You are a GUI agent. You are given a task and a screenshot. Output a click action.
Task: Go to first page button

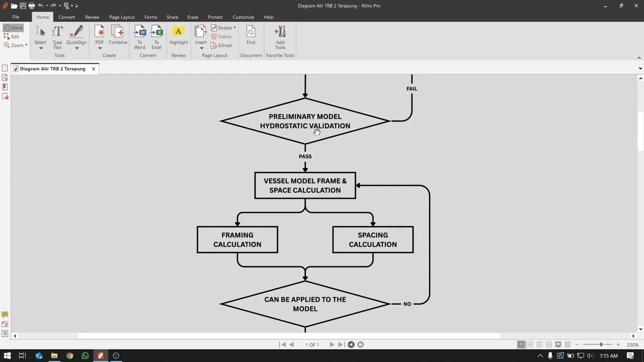[x=283, y=344]
